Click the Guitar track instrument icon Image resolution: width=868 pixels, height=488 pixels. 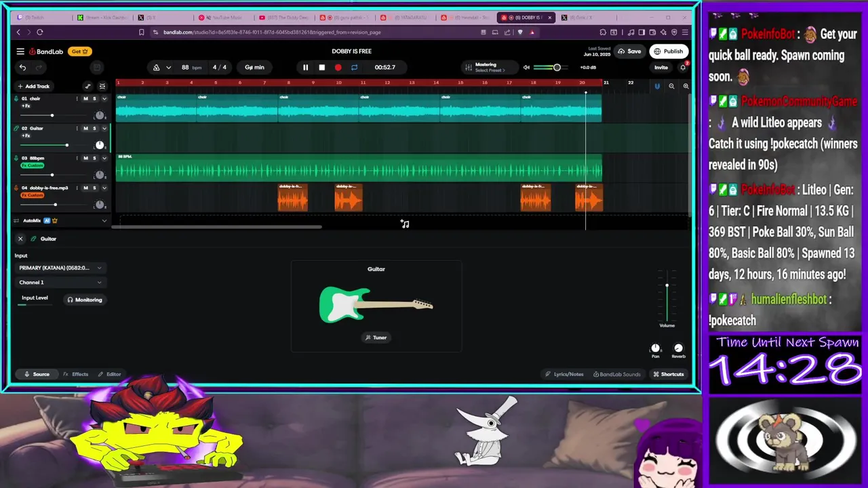point(16,128)
